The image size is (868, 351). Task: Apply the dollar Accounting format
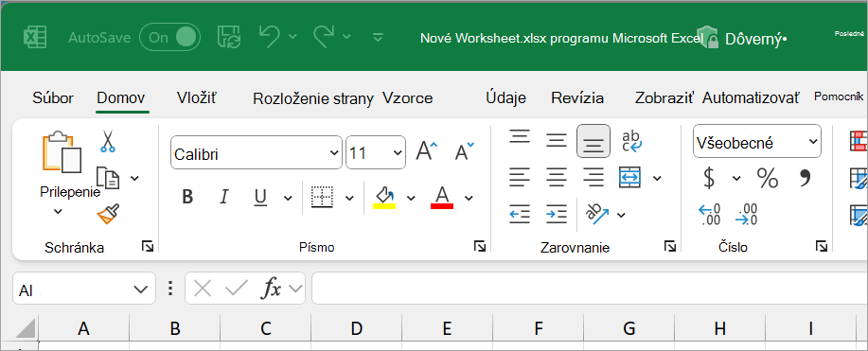(x=709, y=178)
